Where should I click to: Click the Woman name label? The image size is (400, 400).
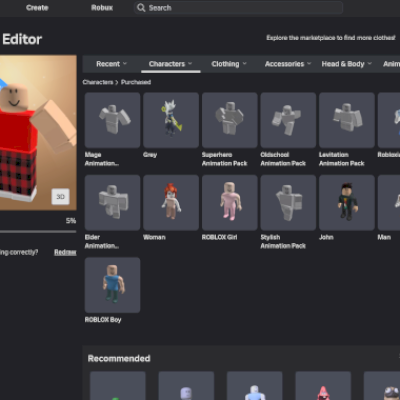pyautogui.click(x=154, y=237)
